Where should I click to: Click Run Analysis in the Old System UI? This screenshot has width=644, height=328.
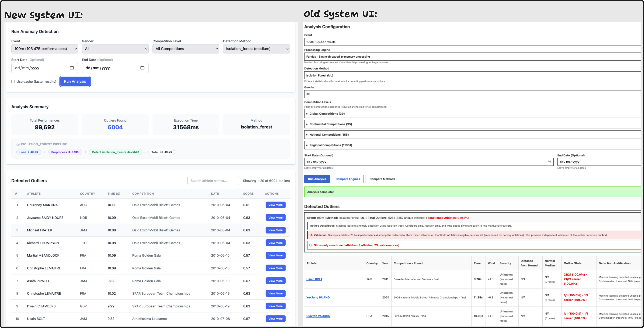point(317,179)
